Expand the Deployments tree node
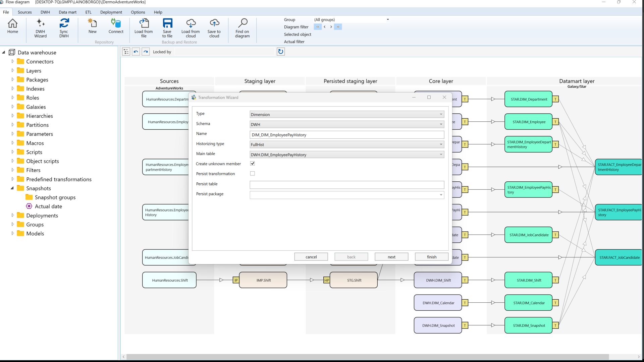 point(13,215)
